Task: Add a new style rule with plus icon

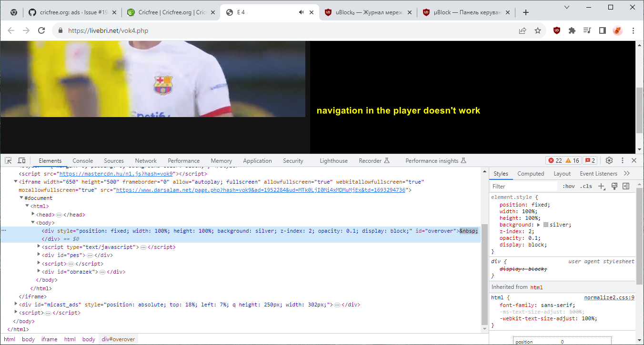Action: coord(601,186)
